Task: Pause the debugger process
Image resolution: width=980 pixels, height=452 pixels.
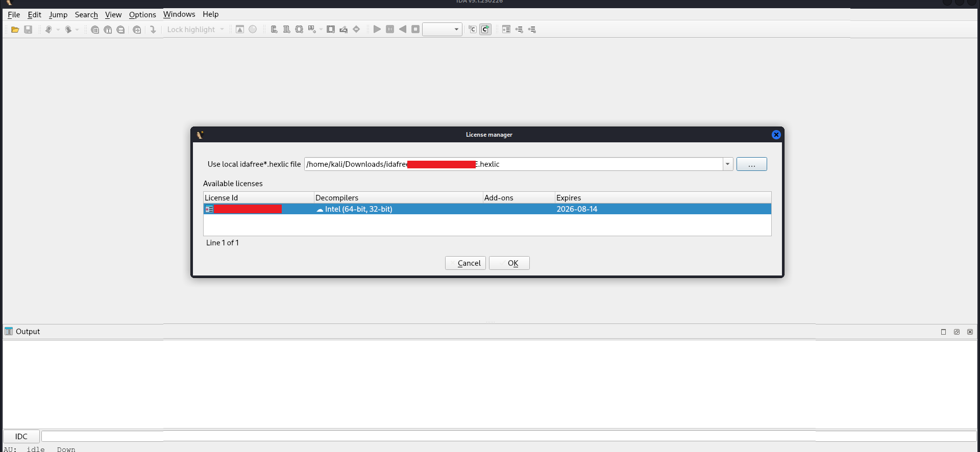Action: tap(390, 30)
